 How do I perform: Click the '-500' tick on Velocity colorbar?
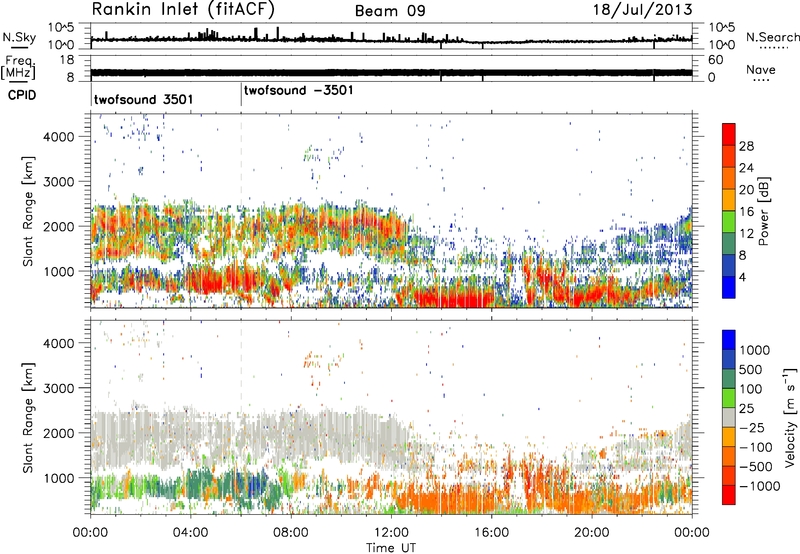[x=756, y=467]
